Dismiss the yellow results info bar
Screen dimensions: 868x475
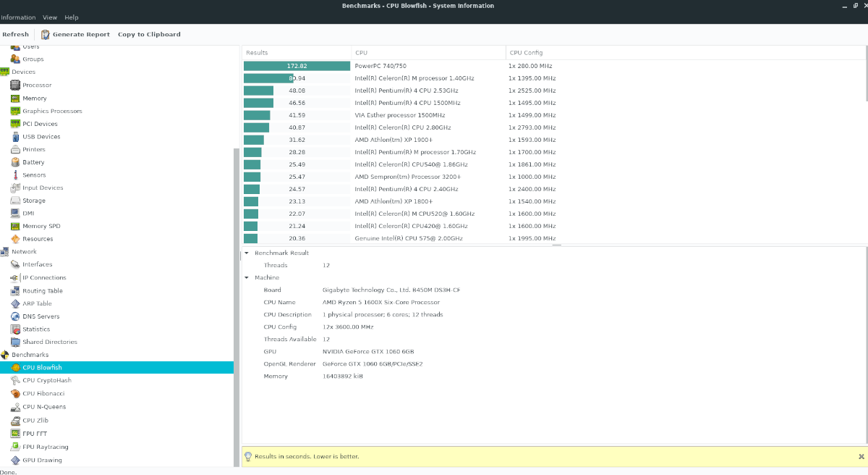[861, 456]
